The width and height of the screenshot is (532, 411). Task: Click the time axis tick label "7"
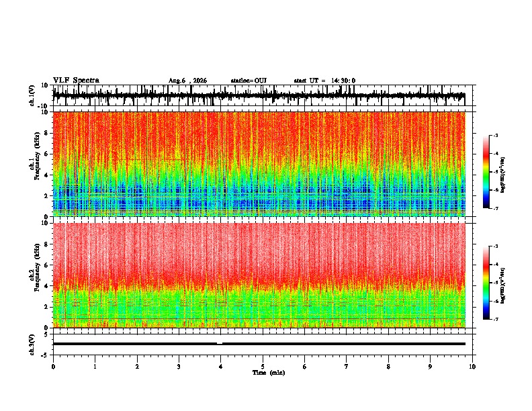pyautogui.click(x=347, y=367)
